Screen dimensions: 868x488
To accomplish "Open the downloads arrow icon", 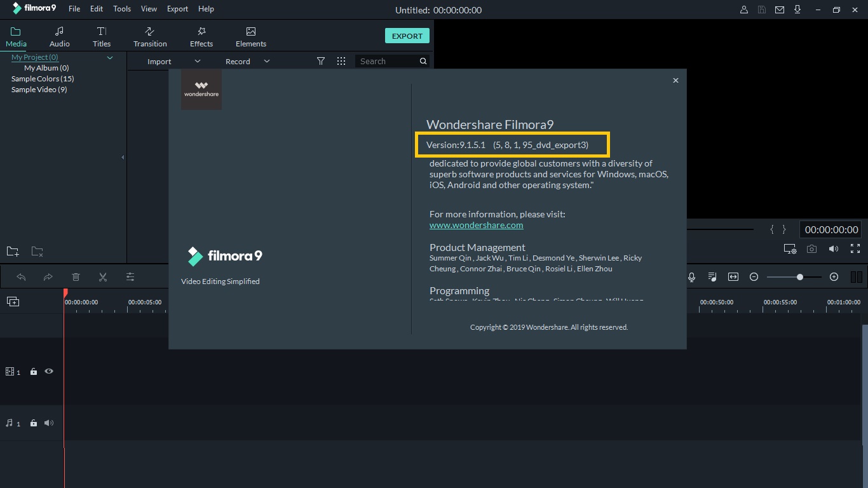I will coord(797,10).
